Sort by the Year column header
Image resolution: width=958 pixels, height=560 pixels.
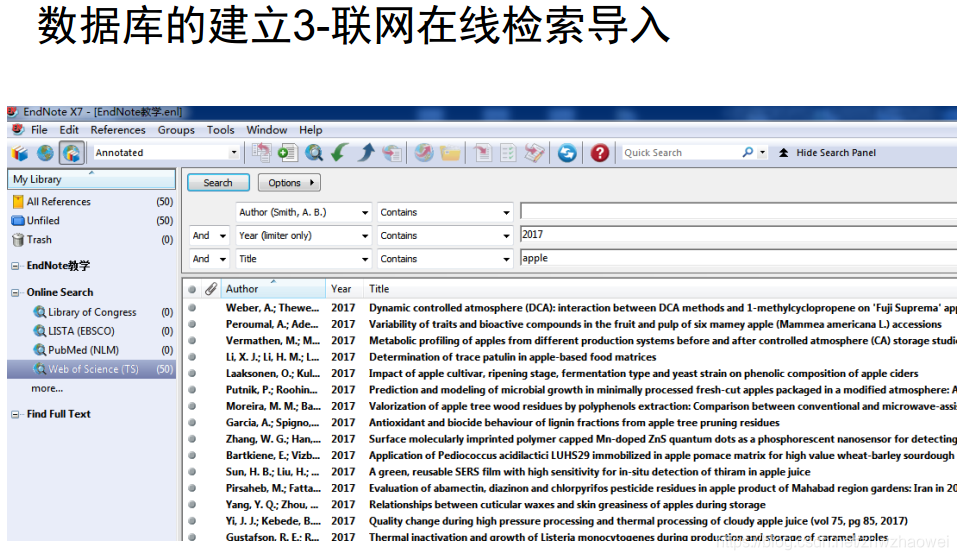(x=344, y=289)
